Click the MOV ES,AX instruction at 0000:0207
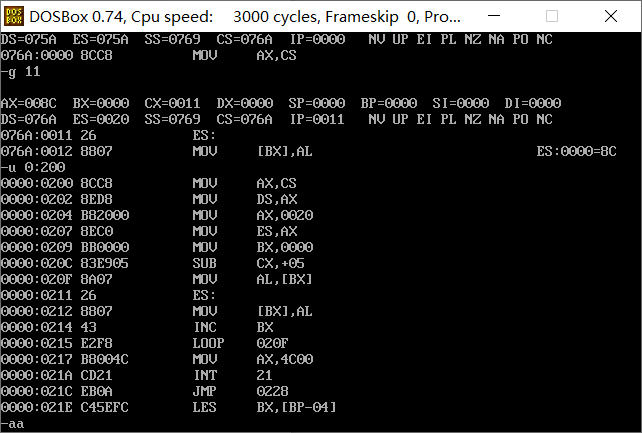The height and width of the screenshot is (433, 642). (245, 231)
